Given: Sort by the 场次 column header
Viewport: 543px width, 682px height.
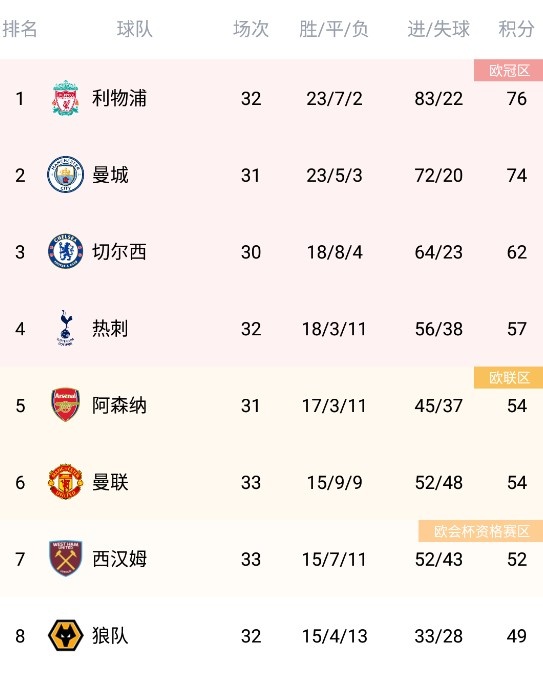Looking at the screenshot, I should point(251,29).
